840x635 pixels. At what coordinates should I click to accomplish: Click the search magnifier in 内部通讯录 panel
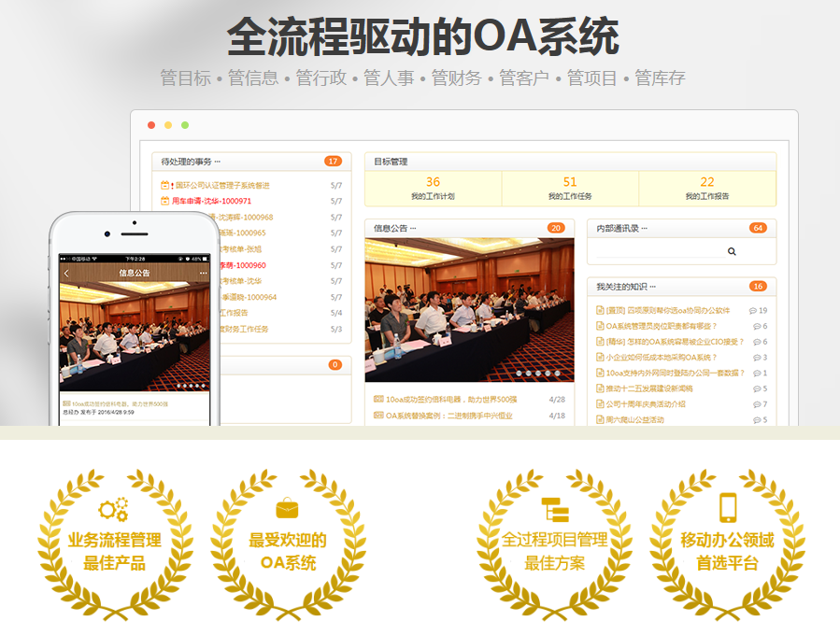(x=732, y=251)
